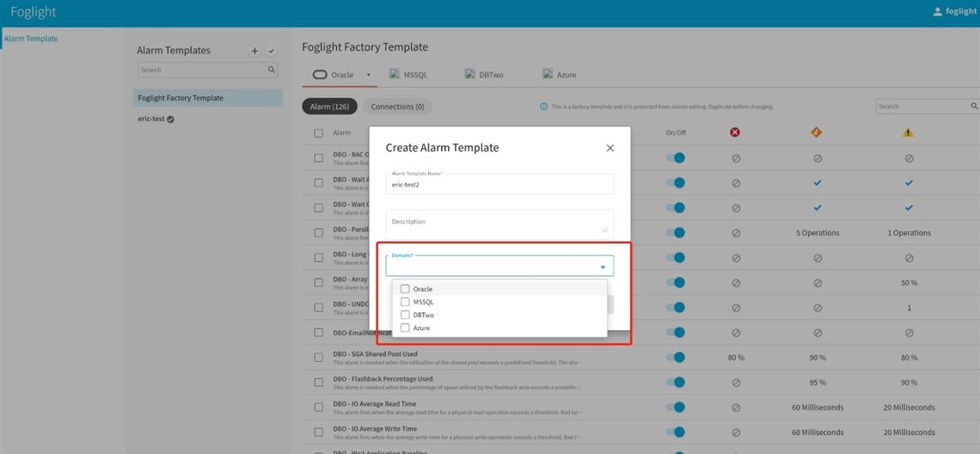Select the Alarm (126) pill tab
The height and width of the screenshot is (454, 980).
[x=329, y=107]
